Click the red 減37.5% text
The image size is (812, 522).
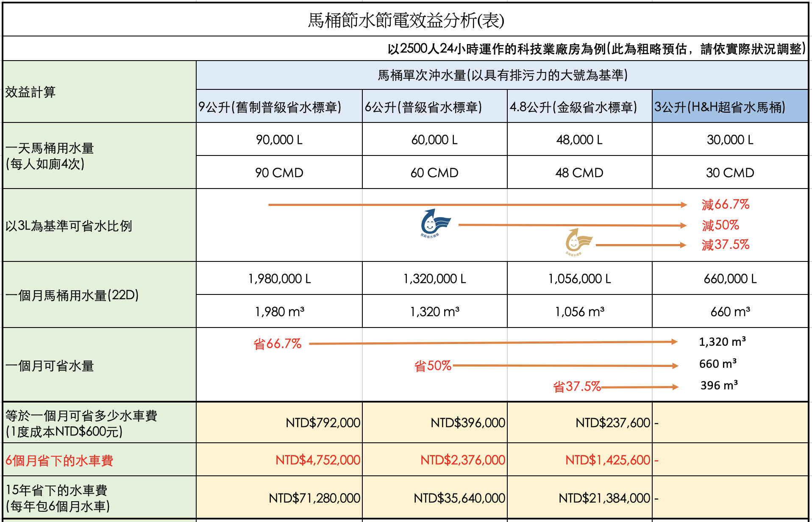pyautogui.click(x=725, y=245)
